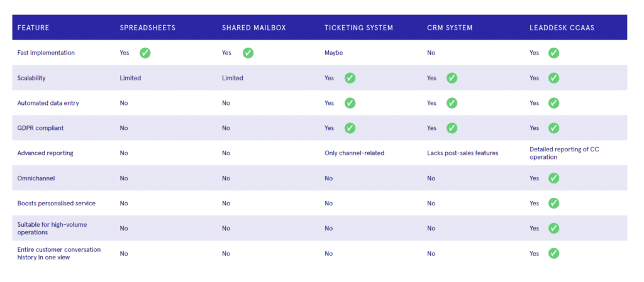Click 'Only channel-related' cell text
644x282 pixels.
pyautogui.click(x=355, y=153)
